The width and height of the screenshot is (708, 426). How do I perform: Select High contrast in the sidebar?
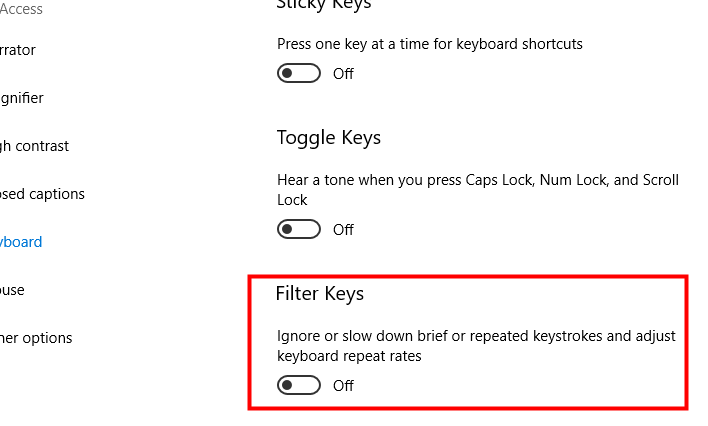(x=34, y=145)
